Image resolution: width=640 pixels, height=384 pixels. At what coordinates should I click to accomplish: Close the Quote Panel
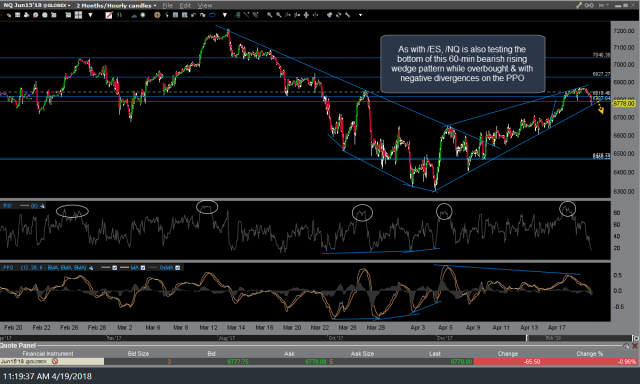coord(635,346)
